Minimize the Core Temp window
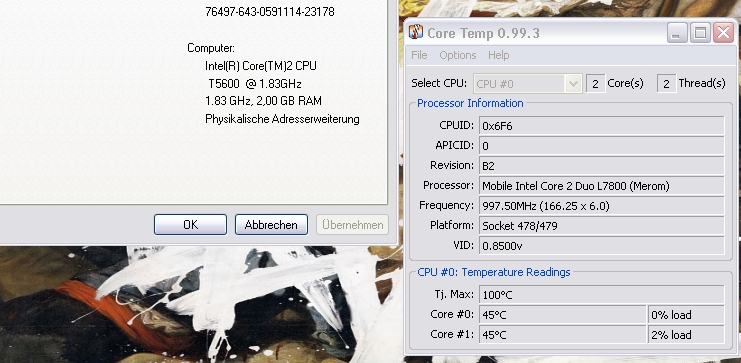This screenshot has height=363, width=741. [x=677, y=33]
